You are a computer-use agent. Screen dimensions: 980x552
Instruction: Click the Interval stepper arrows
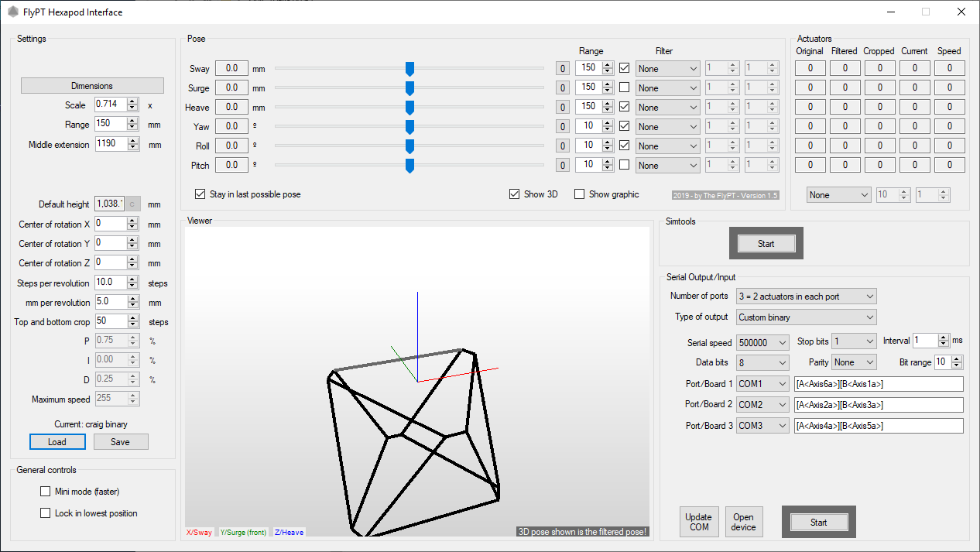pos(943,341)
